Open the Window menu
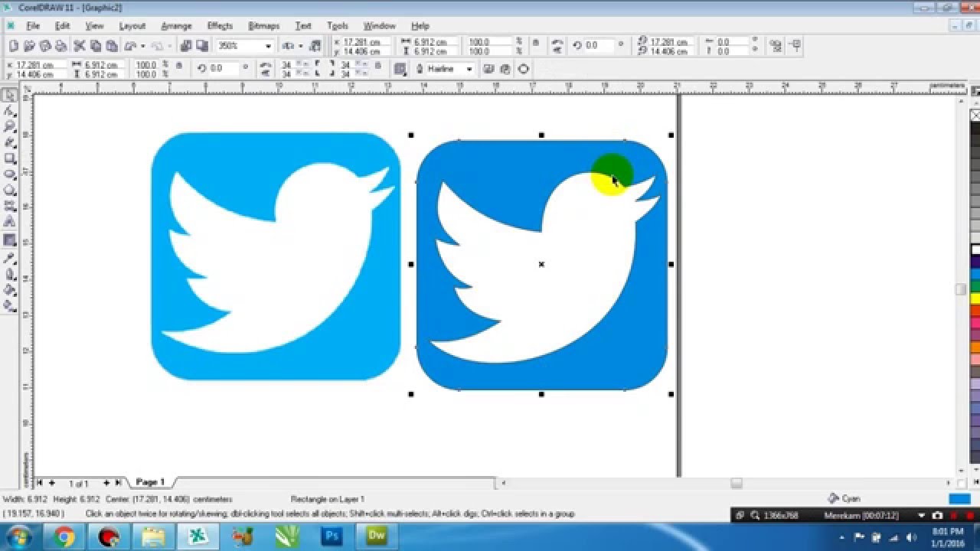This screenshot has height=551, width=980. (x=379, y=26)
